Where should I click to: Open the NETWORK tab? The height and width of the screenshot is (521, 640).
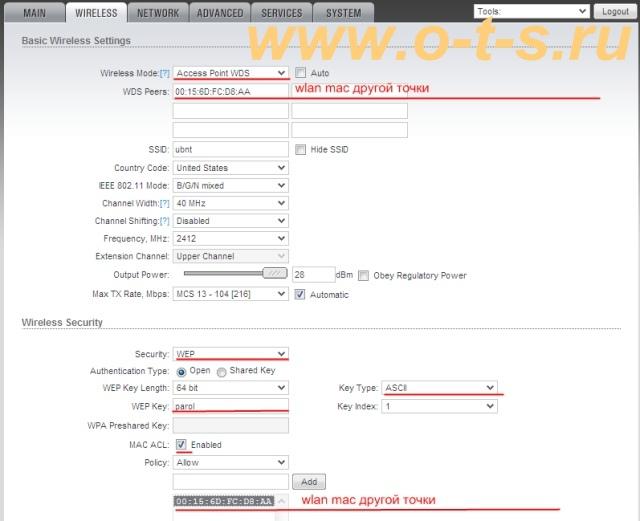coord(158,13)
